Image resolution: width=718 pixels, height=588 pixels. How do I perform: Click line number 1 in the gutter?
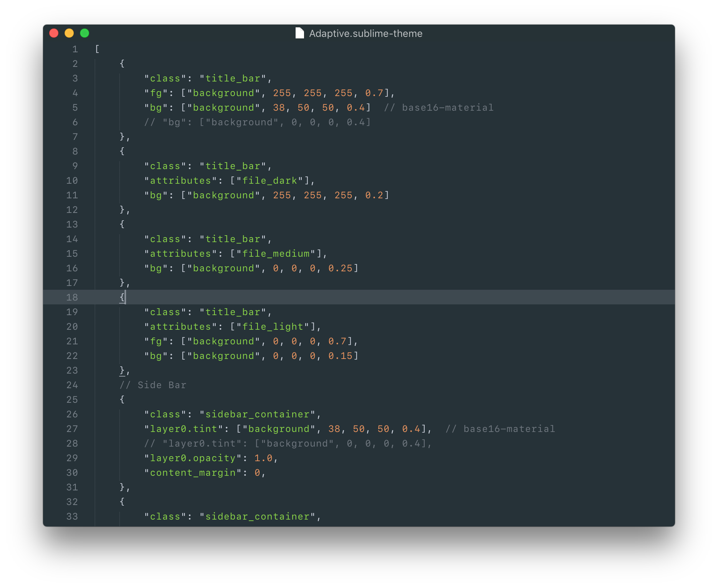click(75, 49)
